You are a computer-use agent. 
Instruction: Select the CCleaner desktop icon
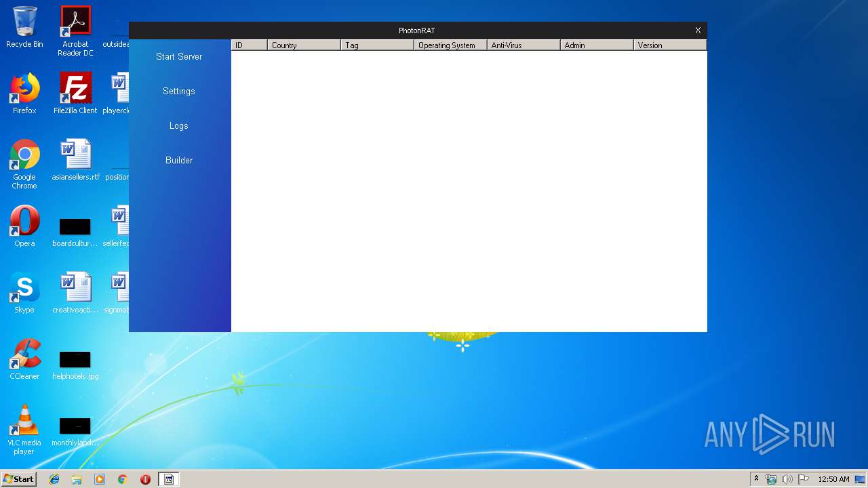pyautogui.click(x=24, y=359)
